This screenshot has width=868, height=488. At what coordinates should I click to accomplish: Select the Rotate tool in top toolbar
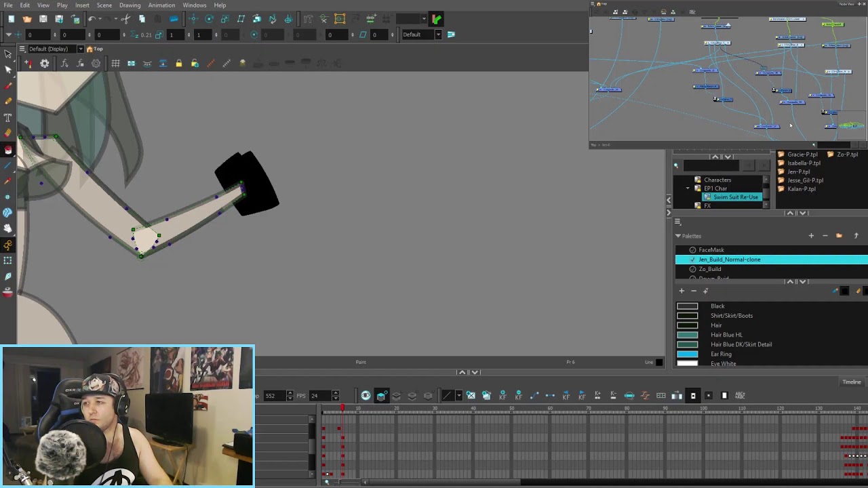(209, 19)
